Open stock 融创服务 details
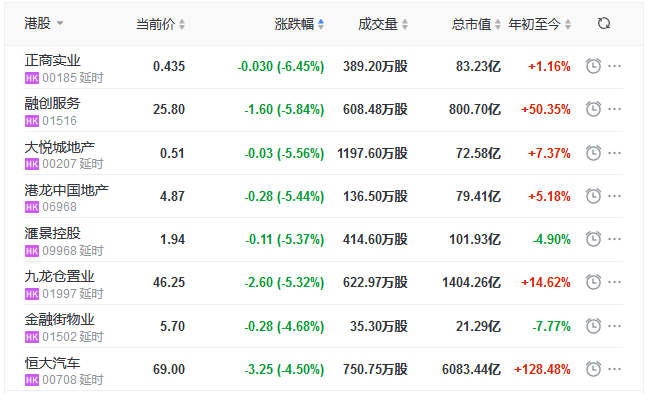The width and height of the screenshot is (648, 394). 52,103
